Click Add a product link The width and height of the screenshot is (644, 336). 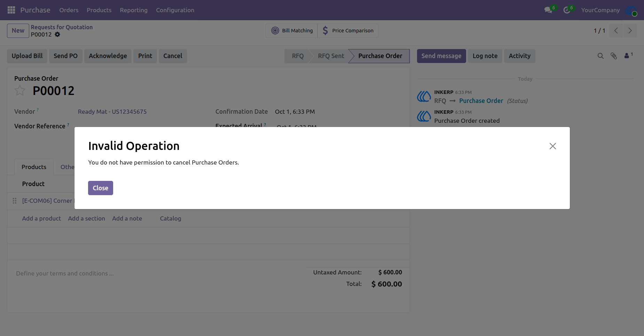(41, 218)
